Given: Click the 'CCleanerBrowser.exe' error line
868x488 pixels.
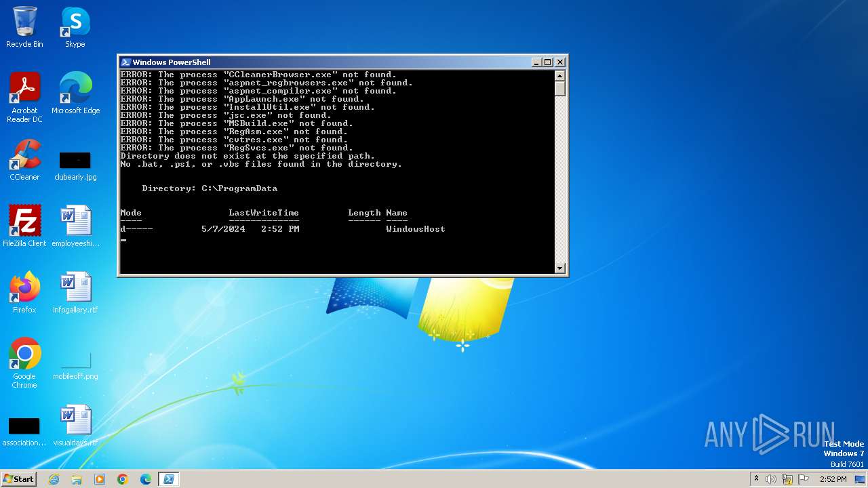Looking at the screenshot, I should [258, 75].
